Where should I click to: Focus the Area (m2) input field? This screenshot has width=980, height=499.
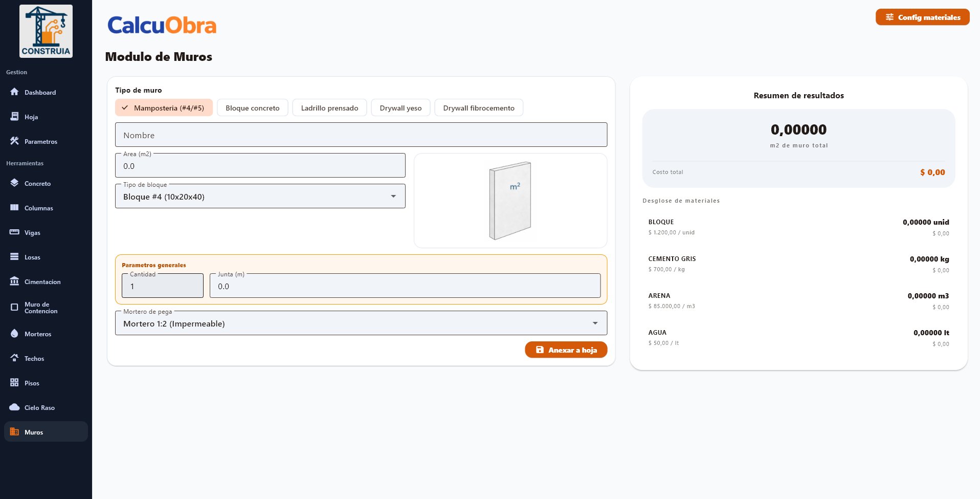tap(260, 166)
